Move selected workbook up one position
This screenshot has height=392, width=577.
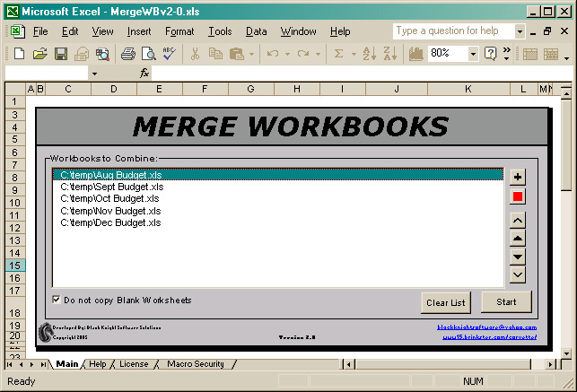click(x=518, y=239)
